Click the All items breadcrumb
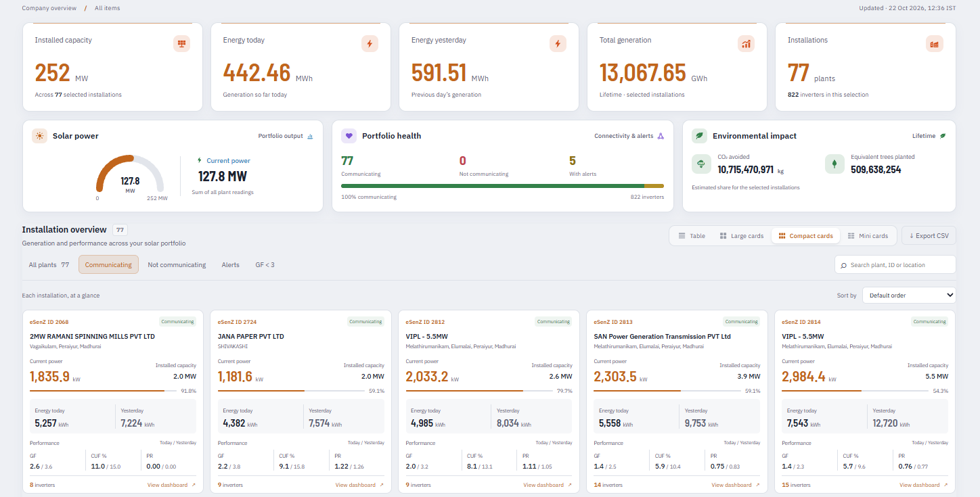Viewport: 980px width, 497px height. 108,8
